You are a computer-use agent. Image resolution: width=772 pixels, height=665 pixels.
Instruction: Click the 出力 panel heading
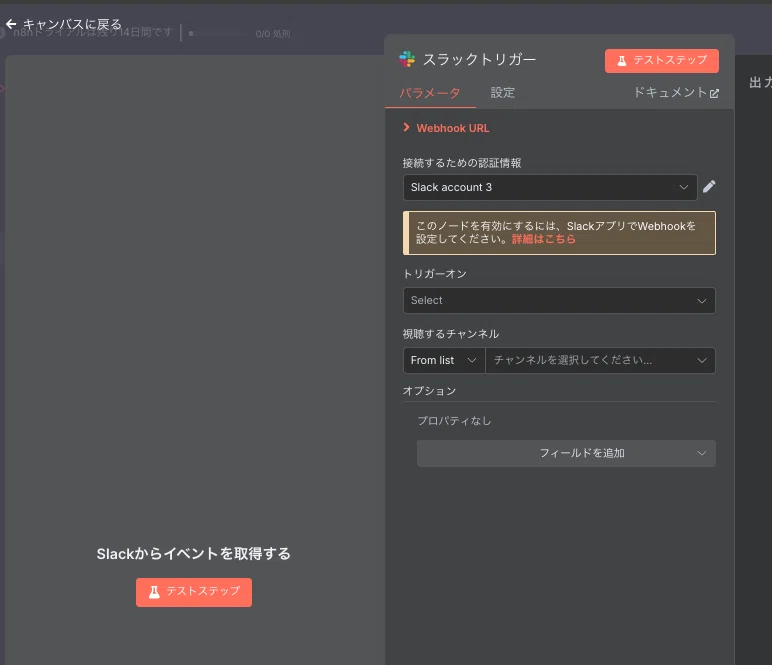760,82
